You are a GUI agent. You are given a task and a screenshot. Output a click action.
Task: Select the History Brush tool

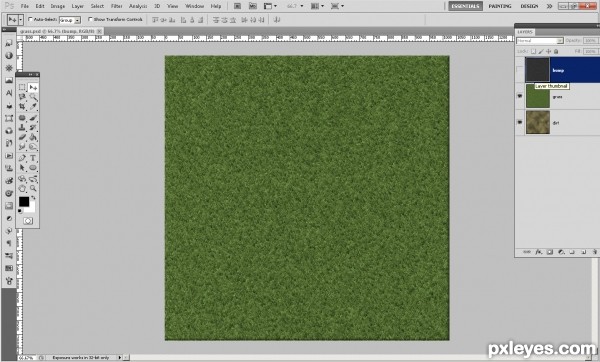(x=33, y=127)
